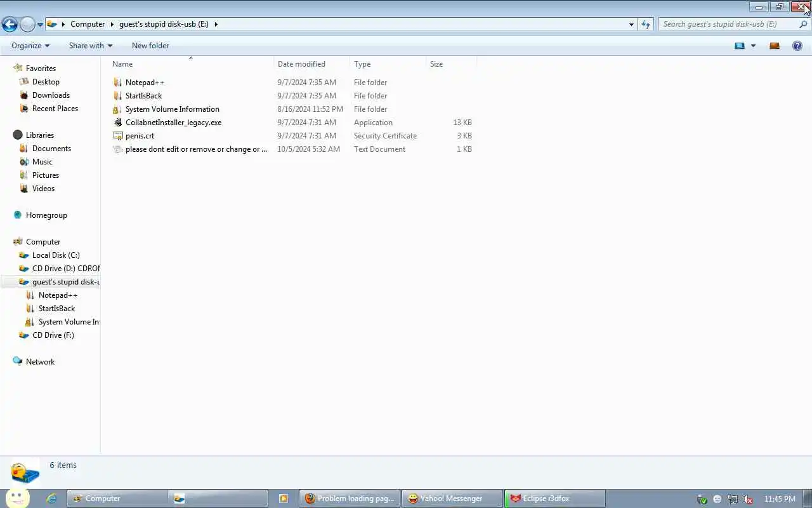Open Desktop in Favorites

pyautogui.click(x=46, y=82)
